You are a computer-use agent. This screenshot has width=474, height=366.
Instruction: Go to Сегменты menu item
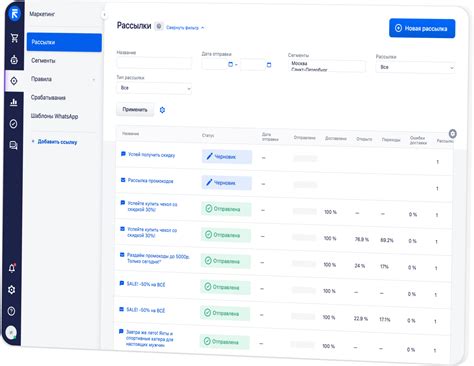point(43,61)
